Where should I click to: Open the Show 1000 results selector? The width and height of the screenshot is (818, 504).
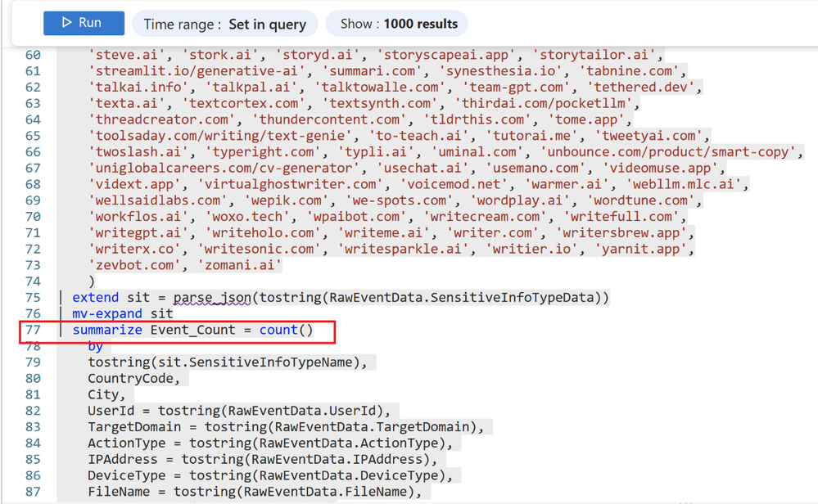click(x=397, y=24)
